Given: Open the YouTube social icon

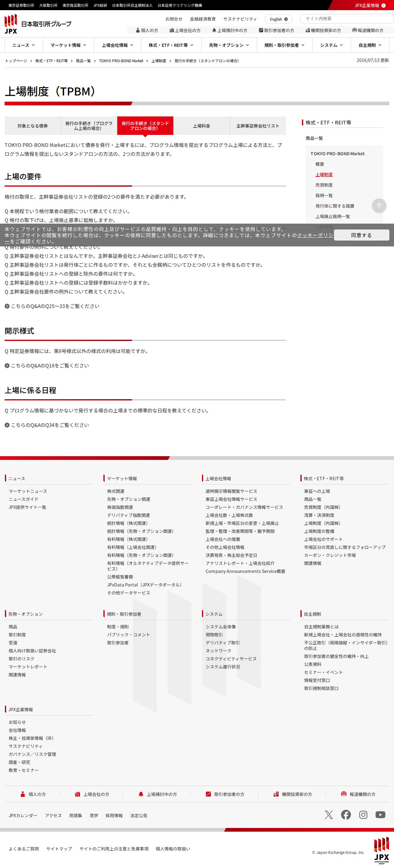Looking at the screenshot, I should (380, 815).
